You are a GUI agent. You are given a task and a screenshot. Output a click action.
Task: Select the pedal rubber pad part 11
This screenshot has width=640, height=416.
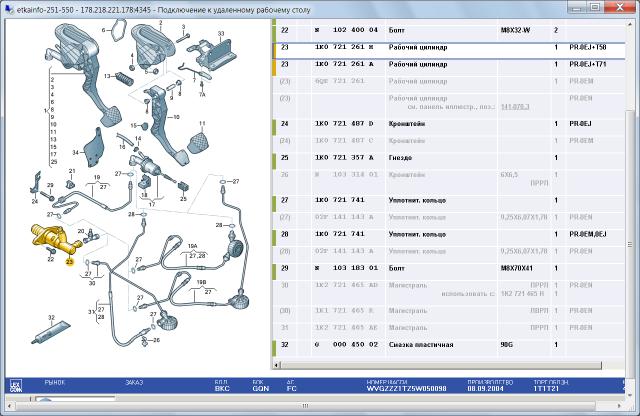[198, 142]
